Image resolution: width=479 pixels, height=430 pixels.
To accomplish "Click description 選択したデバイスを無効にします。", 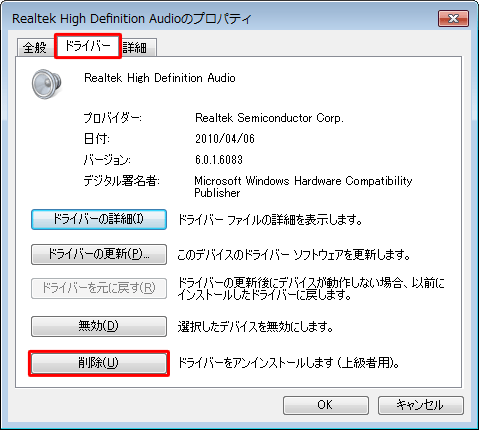I will 256,327.
